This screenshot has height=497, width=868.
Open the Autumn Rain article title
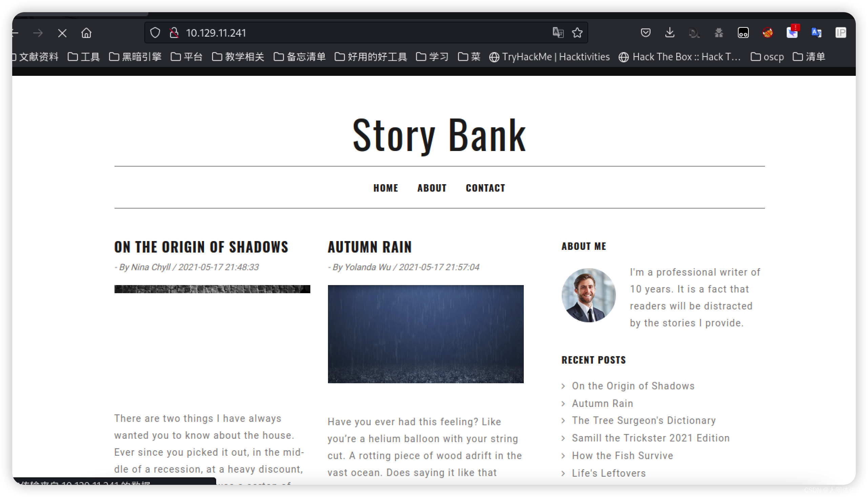(370, 247)
